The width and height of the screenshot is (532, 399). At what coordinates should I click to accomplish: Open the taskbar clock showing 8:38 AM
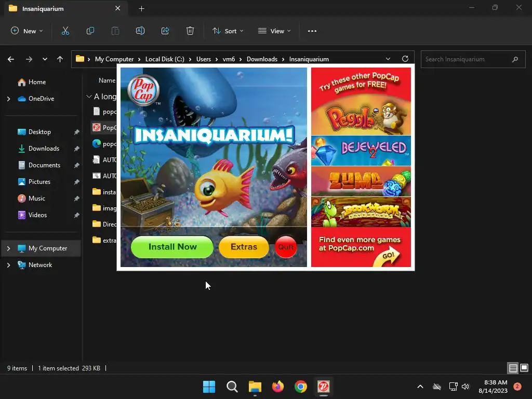(493, 387)
